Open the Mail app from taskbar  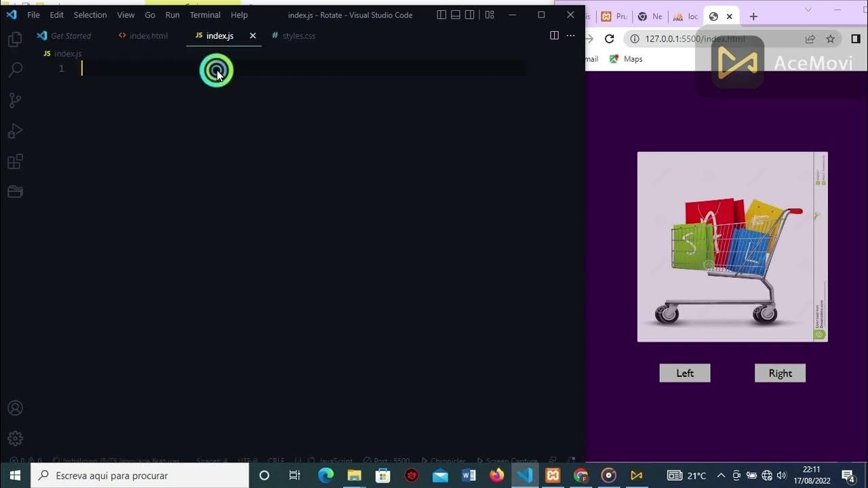point(440,475)
